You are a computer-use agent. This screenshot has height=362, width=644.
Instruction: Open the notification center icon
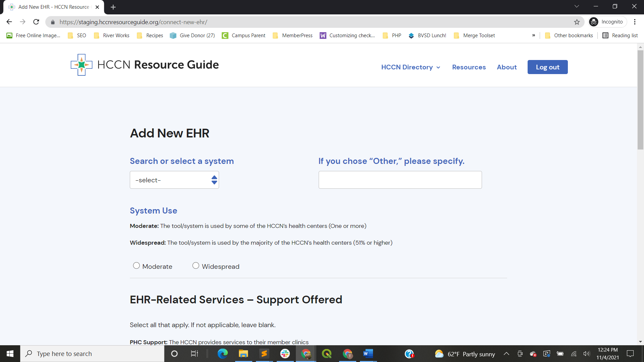630,354
